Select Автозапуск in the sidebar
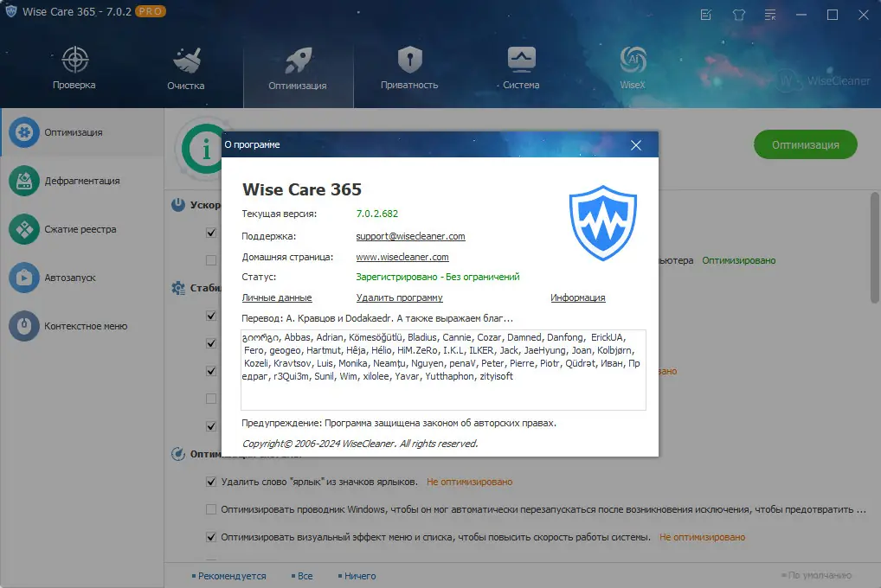This screenshot has height=588, width=881. tap(82, 278)
